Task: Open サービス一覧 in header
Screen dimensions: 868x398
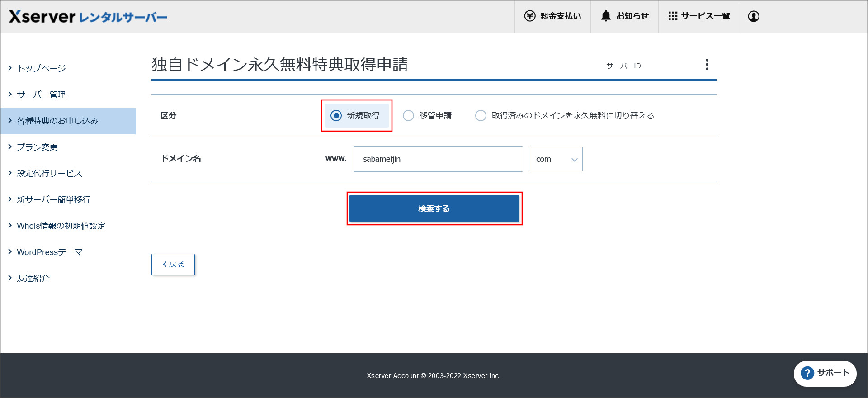Action: (699, 16)
